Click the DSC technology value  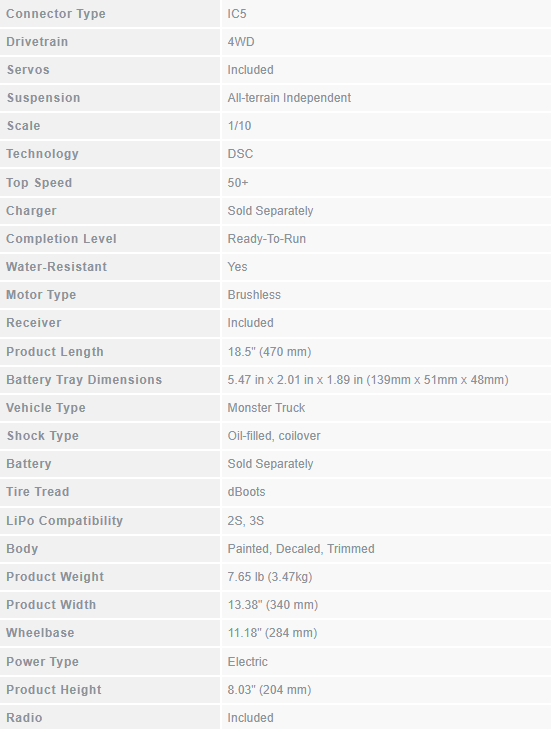click(x=240, y=154)
